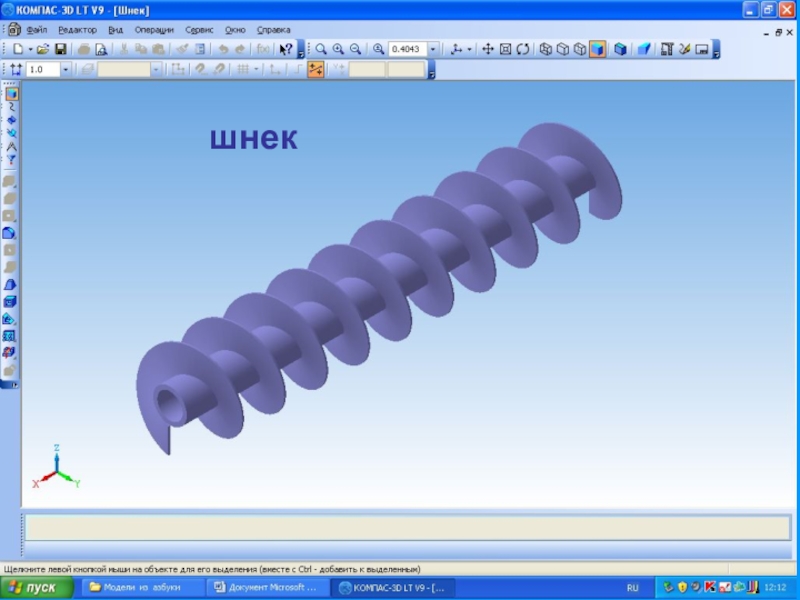Open the Вид menu
The image size is (800, 600).
(x=116, y=30)
